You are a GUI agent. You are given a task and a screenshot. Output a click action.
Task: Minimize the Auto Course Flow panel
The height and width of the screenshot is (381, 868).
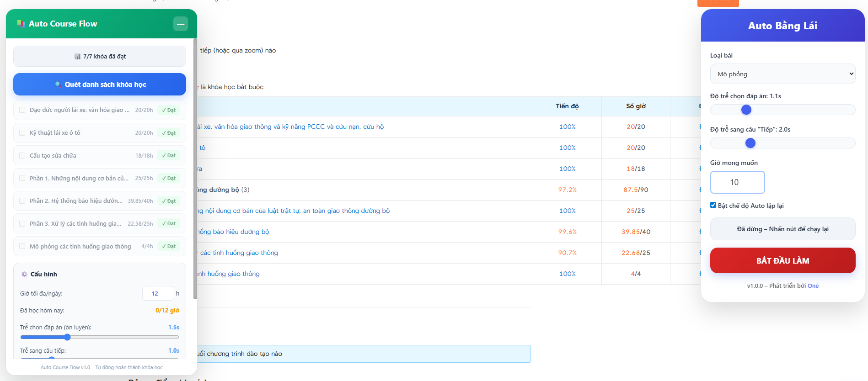tap(181, 24)
